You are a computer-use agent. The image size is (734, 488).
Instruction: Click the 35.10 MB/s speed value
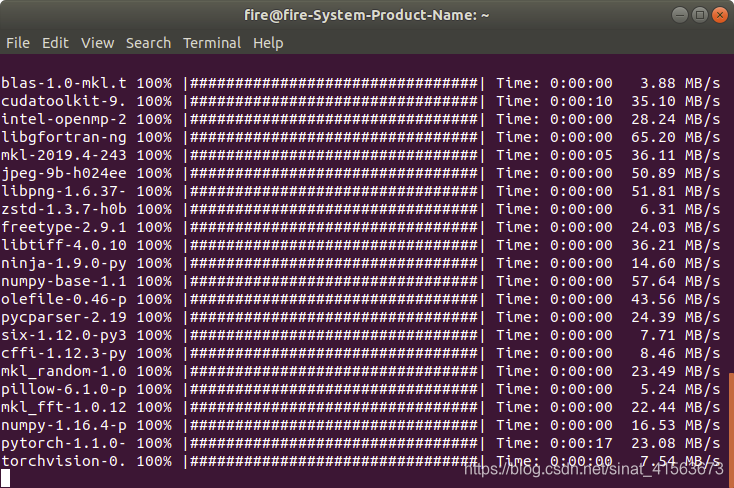[x=675, y=101]
